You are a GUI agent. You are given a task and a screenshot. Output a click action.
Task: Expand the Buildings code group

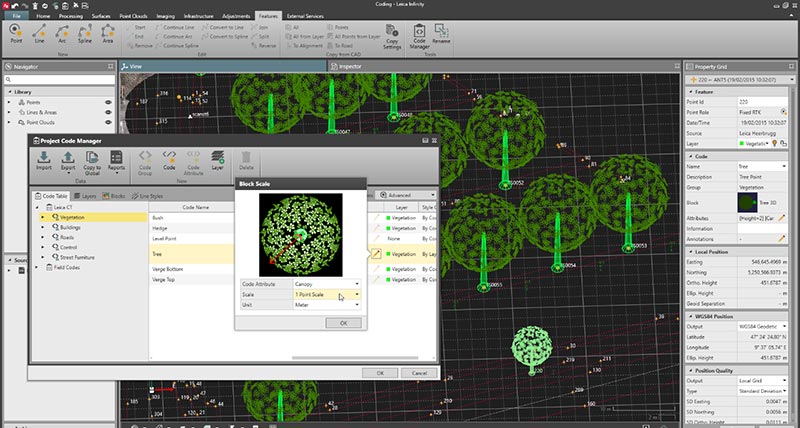pyautogui.click(x=42, y=227)
